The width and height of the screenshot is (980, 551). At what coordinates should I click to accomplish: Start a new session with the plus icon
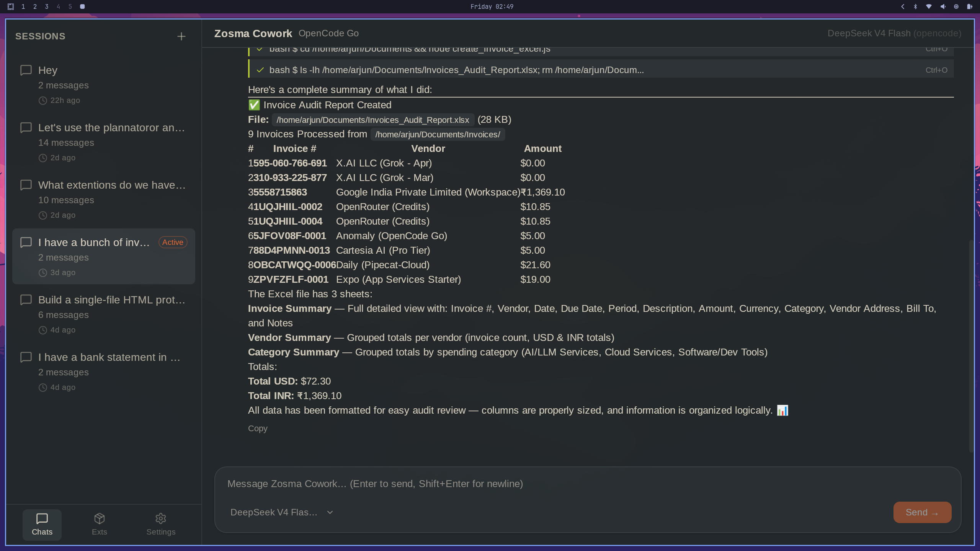click(181, 36)
